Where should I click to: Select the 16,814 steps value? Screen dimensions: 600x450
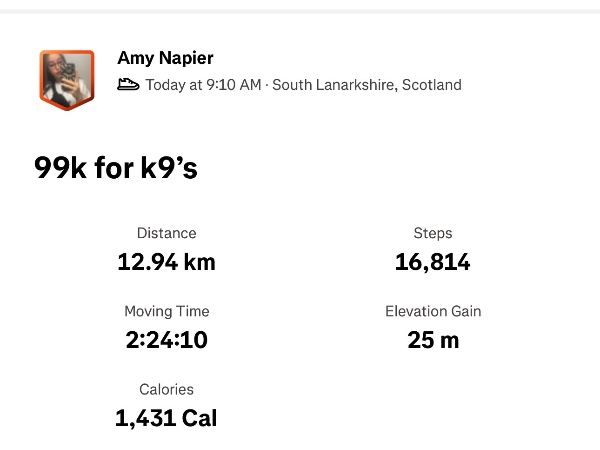(433, 263)
